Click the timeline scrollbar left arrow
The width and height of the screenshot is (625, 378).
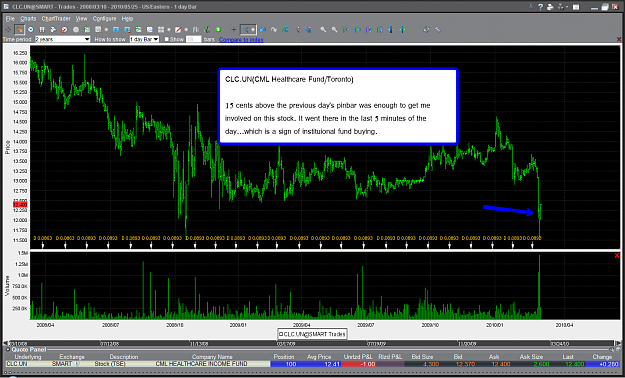coord(6,343)
